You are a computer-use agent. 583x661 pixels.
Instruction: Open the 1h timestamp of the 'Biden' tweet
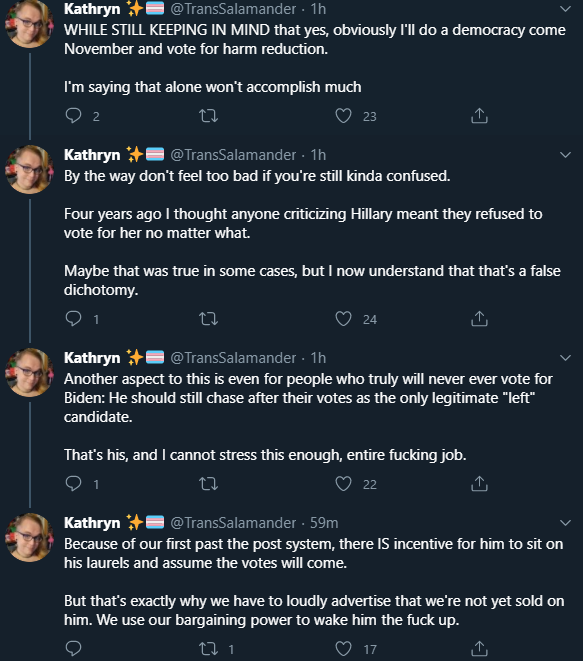[318, 358]
